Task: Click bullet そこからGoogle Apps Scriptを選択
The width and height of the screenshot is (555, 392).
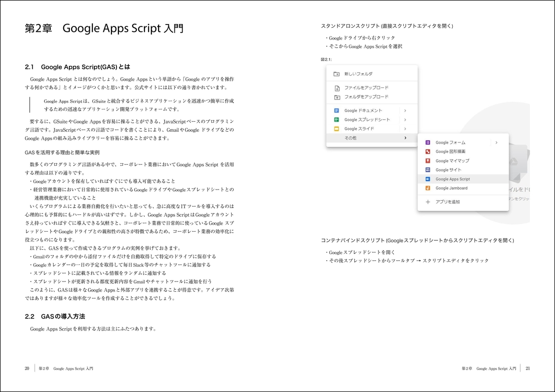Action: (x=364, y=46)
